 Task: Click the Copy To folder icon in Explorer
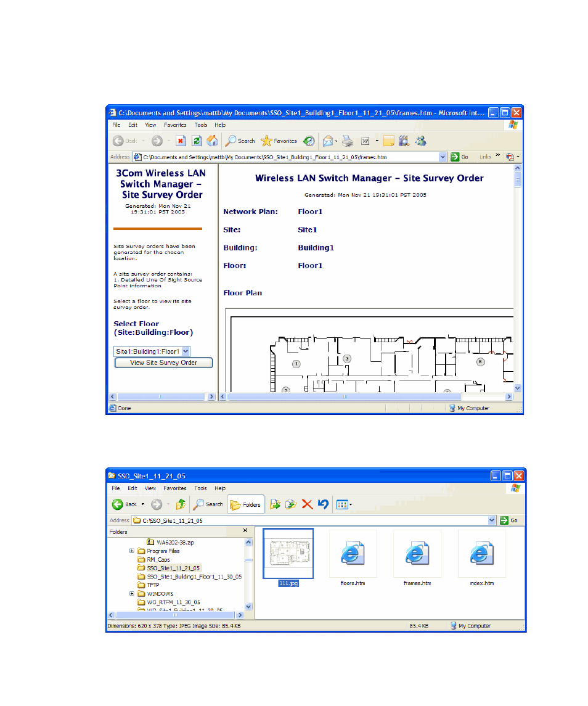(291, 504)
